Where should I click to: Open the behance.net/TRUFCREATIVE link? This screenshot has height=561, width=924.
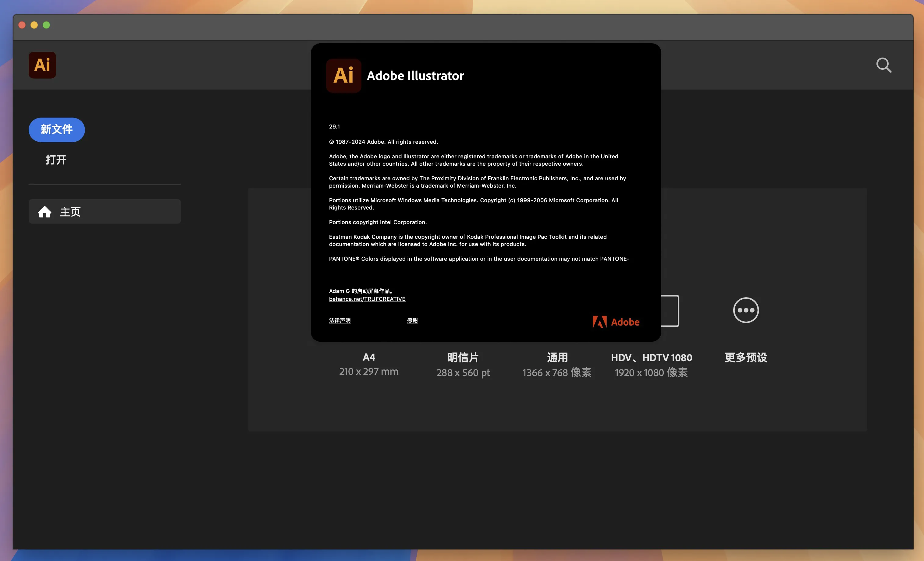[x=367, y=299]
